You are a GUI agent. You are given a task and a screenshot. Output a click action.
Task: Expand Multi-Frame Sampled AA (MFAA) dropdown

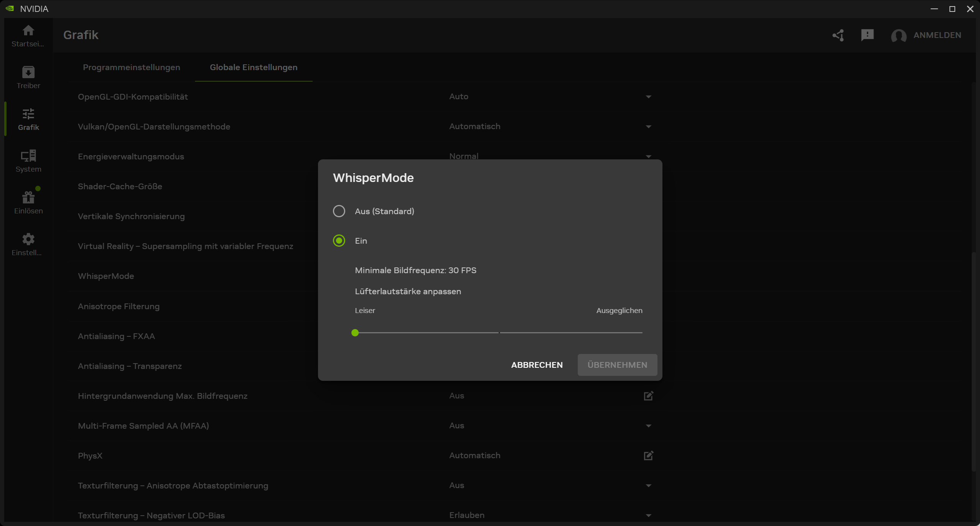648,426
